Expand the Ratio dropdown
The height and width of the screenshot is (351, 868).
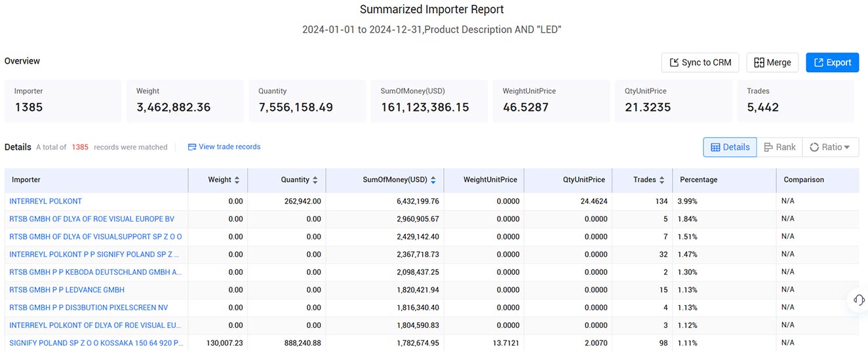[x=830, y=147]
